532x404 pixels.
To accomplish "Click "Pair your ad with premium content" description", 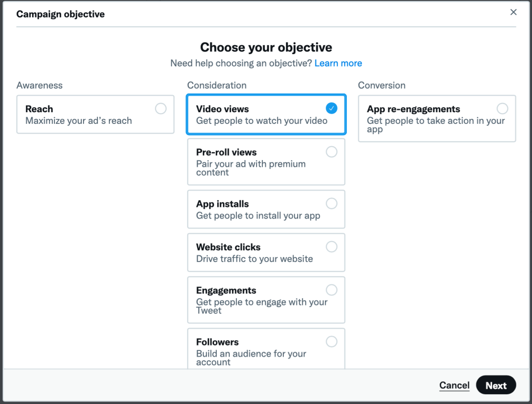I will coord(251,168).
